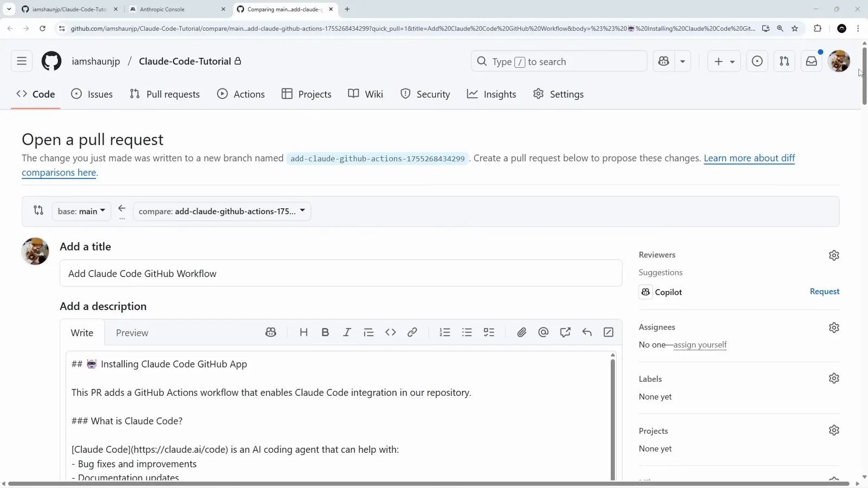This screenshot has width=868, height=488.
Task: Switch to the Anthropic Console browser tab
Action: (177, 9)
